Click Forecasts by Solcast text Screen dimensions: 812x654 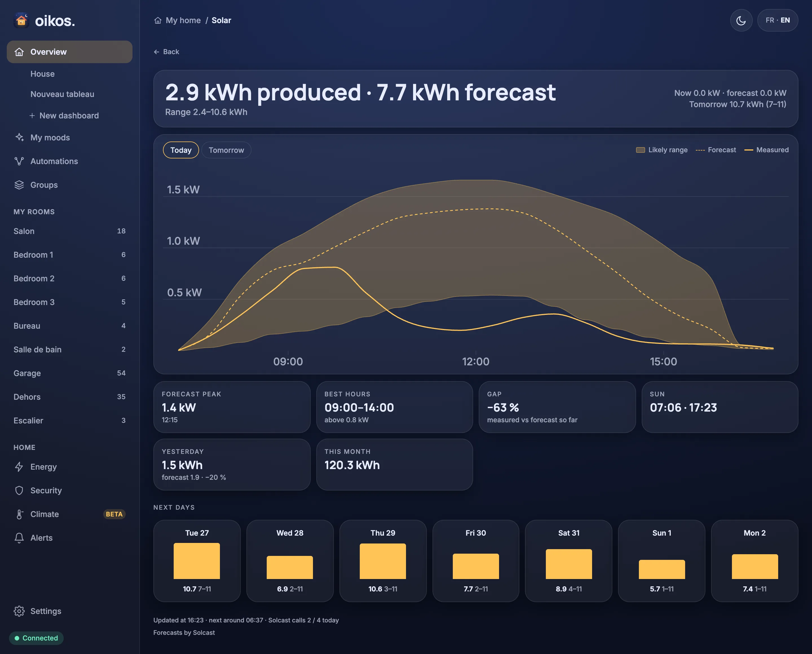click(184, 633)
